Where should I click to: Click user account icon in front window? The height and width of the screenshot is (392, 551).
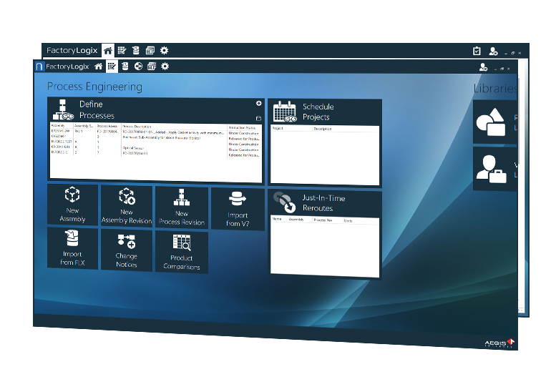(483, 67)
